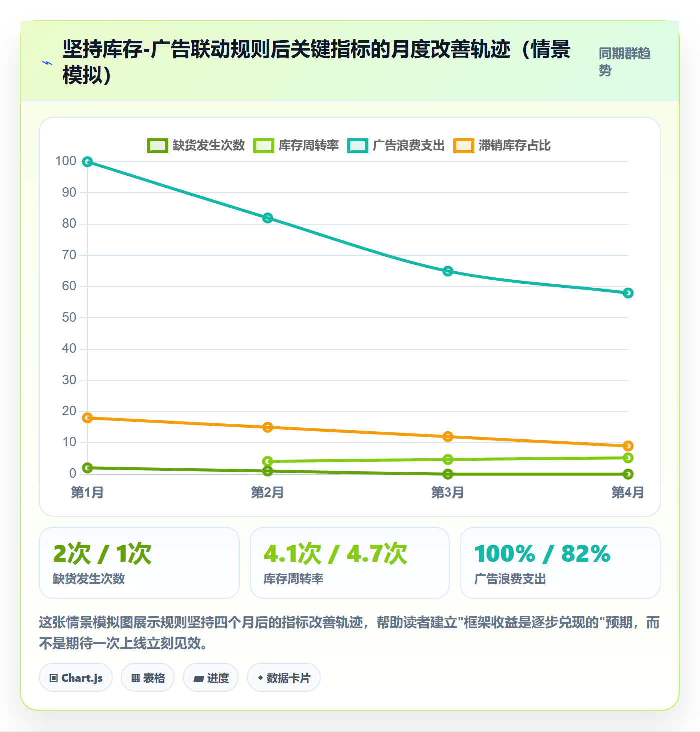Click the orange 滞销库存占比 point at 第3月
Image resolution: width=700 pixels, height=732 pixels.
[x=448, y=437]
